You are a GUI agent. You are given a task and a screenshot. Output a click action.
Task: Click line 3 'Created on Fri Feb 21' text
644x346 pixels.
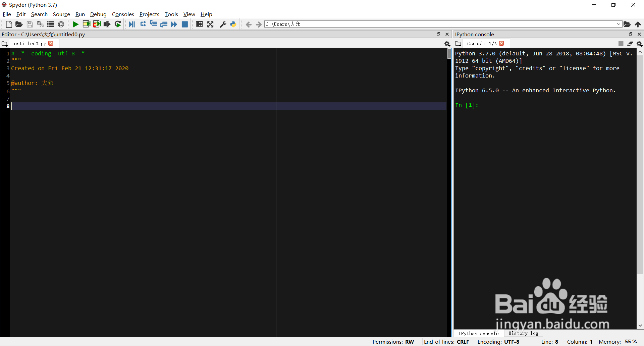[70, 68]
